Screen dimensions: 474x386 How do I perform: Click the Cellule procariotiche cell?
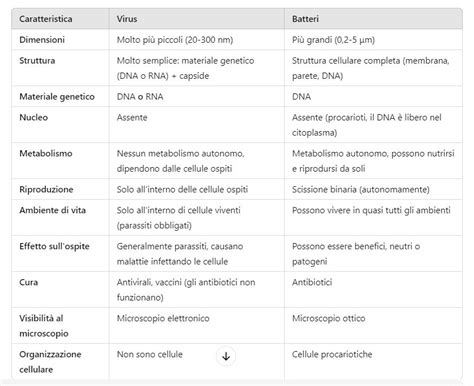(332, 354)
